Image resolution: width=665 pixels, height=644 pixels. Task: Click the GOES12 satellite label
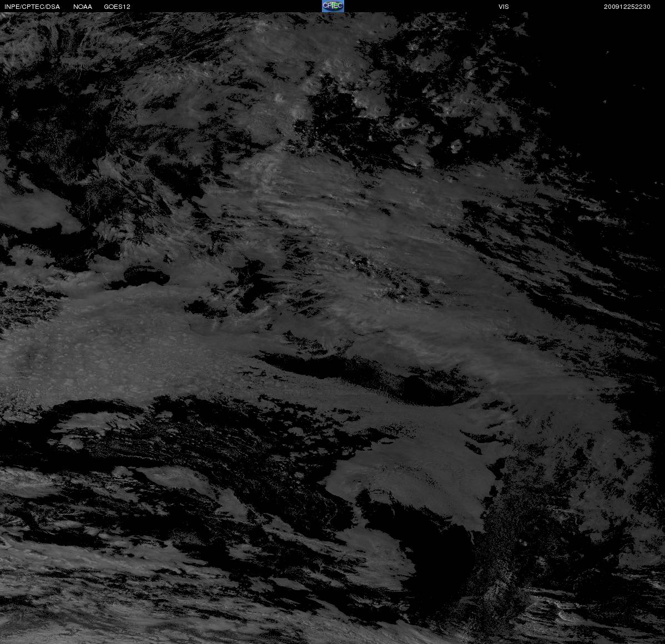[117, 7]
